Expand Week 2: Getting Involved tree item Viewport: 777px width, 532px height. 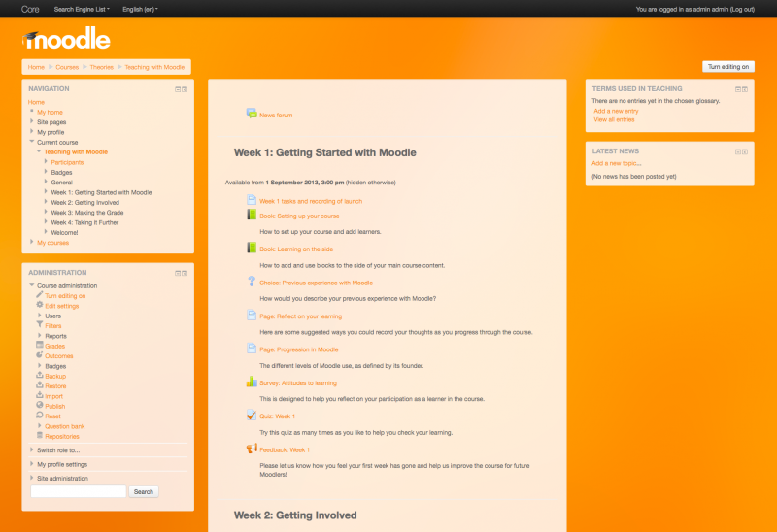pos(46,202)
